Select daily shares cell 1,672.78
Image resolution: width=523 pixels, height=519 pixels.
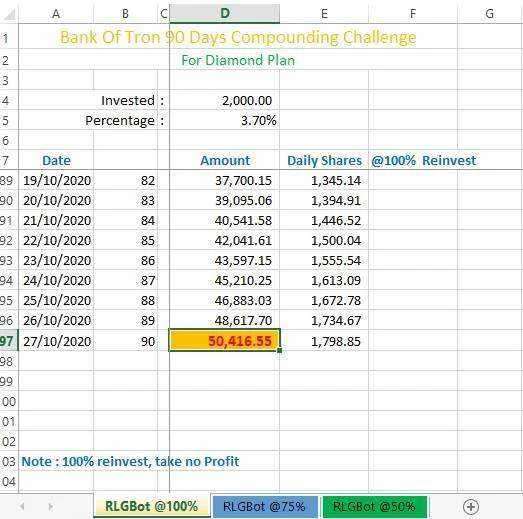tap(324, 301)
